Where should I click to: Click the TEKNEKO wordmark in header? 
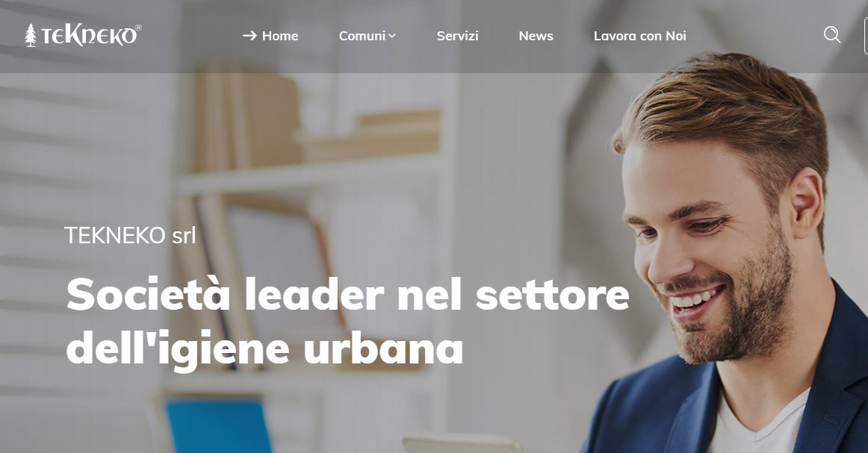tap(88, 35)
